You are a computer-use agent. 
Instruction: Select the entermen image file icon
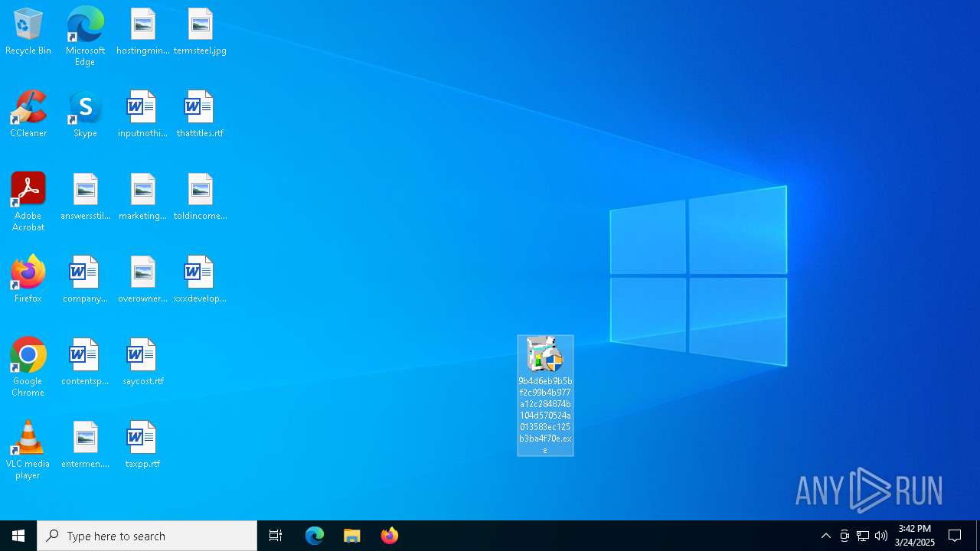pyautogui.click(x=85, y=445)
